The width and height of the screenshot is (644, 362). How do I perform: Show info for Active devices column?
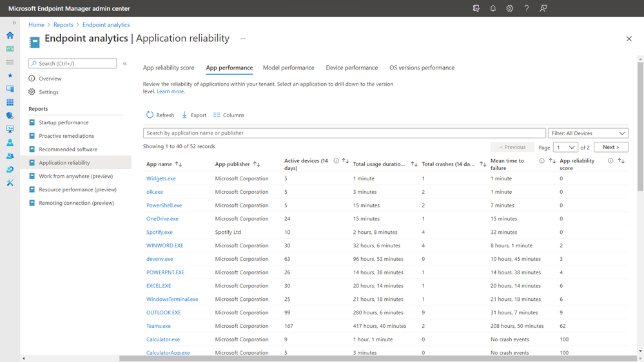click(336, 161)
